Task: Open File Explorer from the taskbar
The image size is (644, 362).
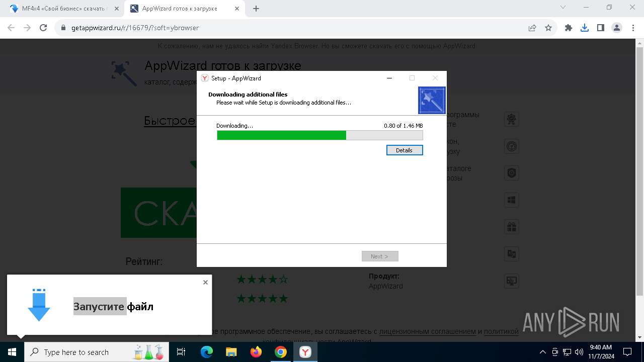Action: (x=231, y=352)
